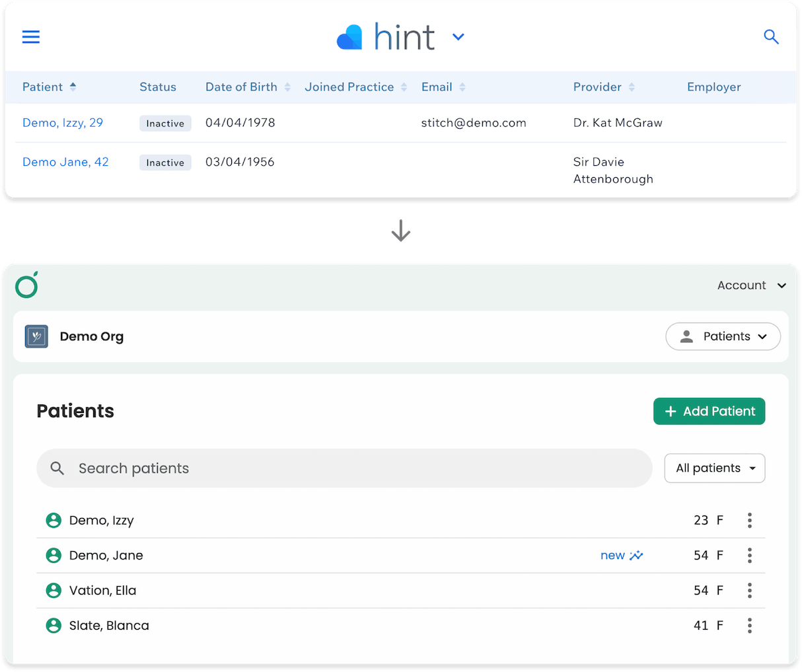Open patient row Vation, Ella
Screen dimensions: 802x672
401,591
